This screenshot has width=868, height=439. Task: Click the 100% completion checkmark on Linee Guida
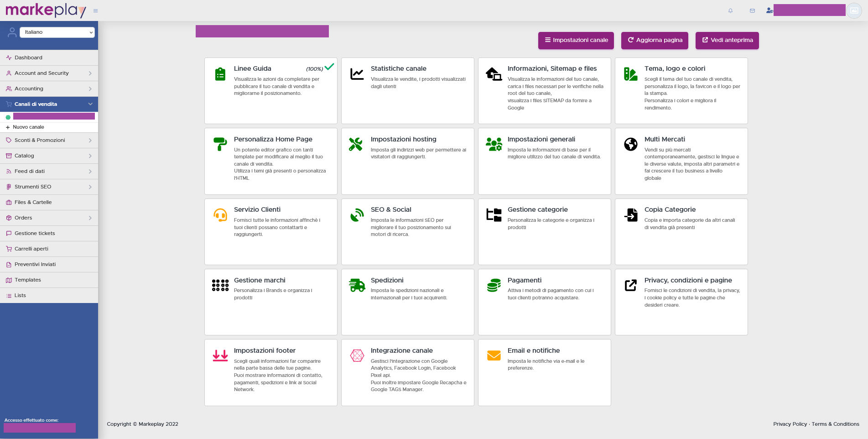pos(329,67)
